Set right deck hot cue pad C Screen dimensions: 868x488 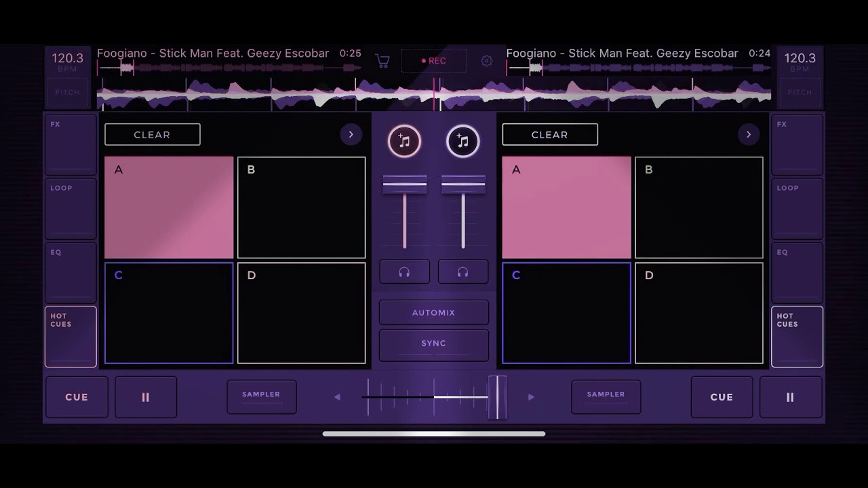click(566, 313)
